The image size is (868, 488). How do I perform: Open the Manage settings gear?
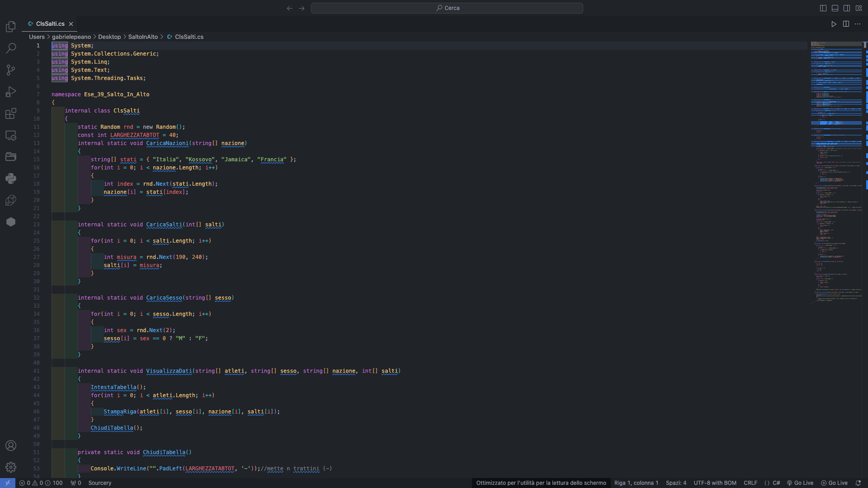point(11,467)
